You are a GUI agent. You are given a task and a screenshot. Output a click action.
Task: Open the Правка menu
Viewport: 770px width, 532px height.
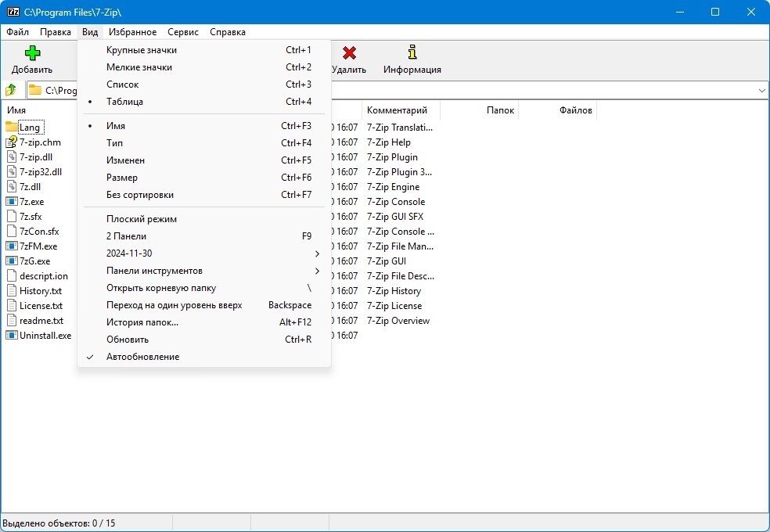(56, 32)
